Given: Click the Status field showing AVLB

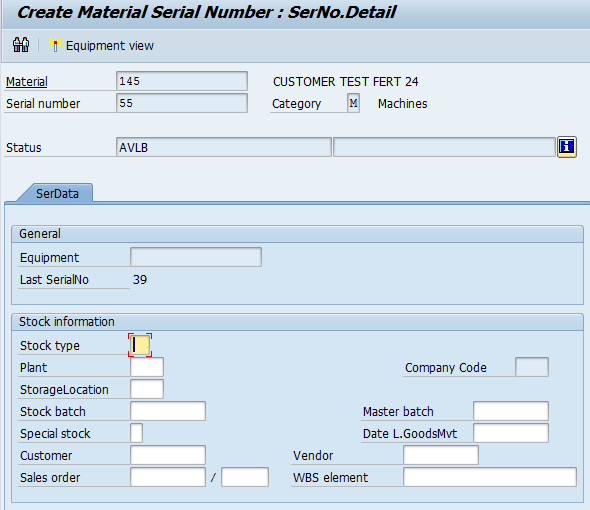Looking at the screenshot, I should click(224, 147).
